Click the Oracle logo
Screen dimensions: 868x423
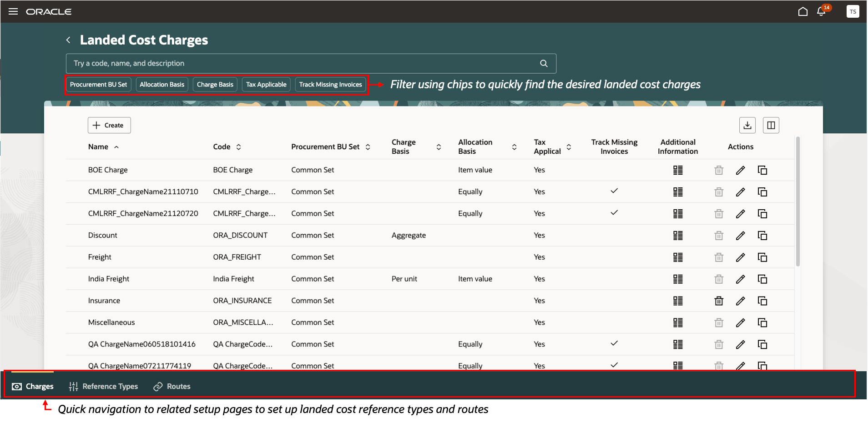pos(49,11)
